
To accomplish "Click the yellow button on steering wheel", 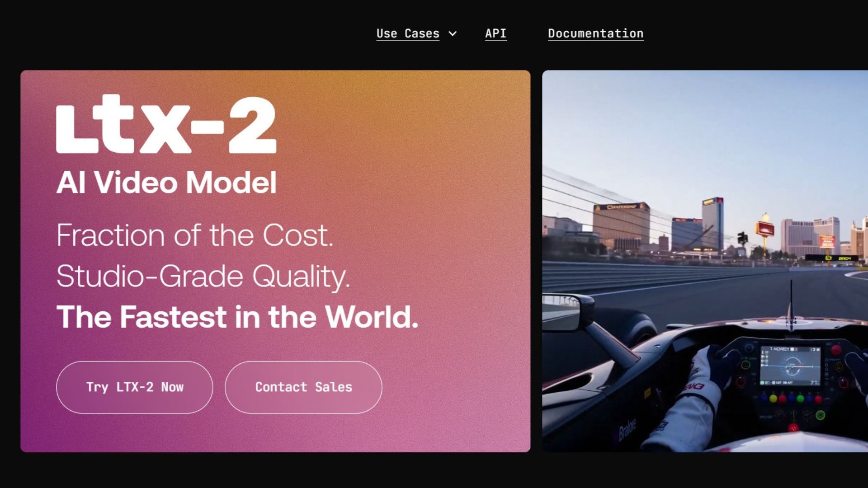I will (x=773, y=399).
